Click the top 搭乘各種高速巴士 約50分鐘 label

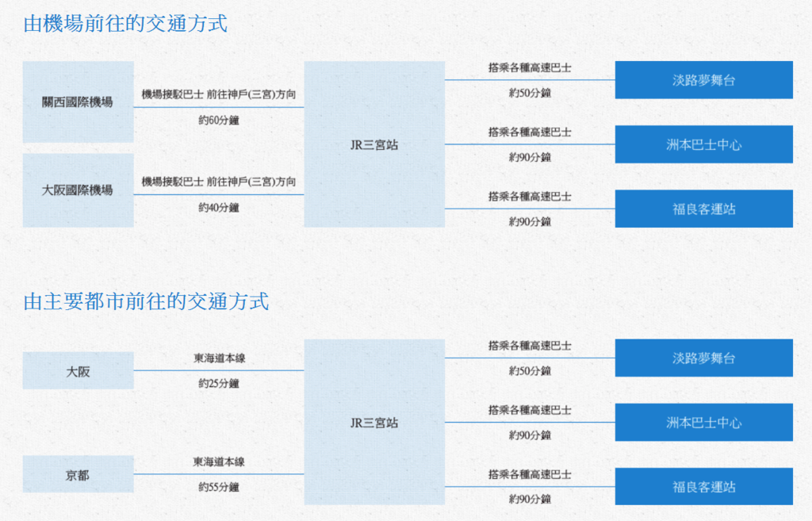pos(530,80)
